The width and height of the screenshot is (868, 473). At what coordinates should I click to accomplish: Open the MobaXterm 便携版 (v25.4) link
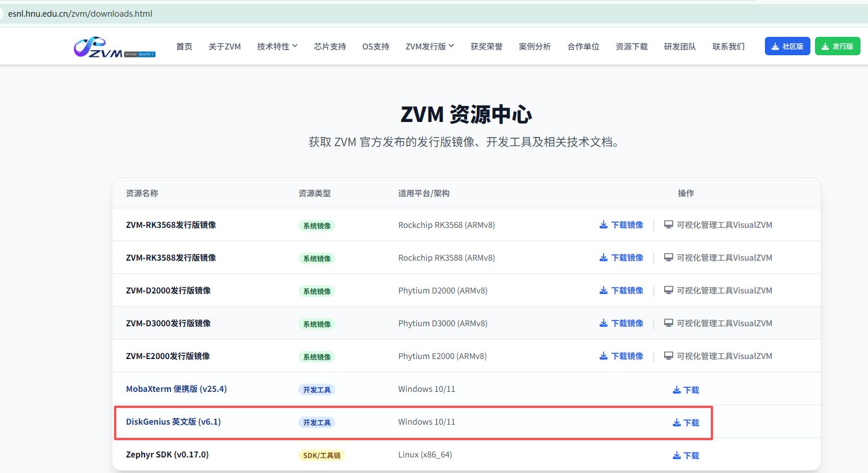click(x=176, y=389)
